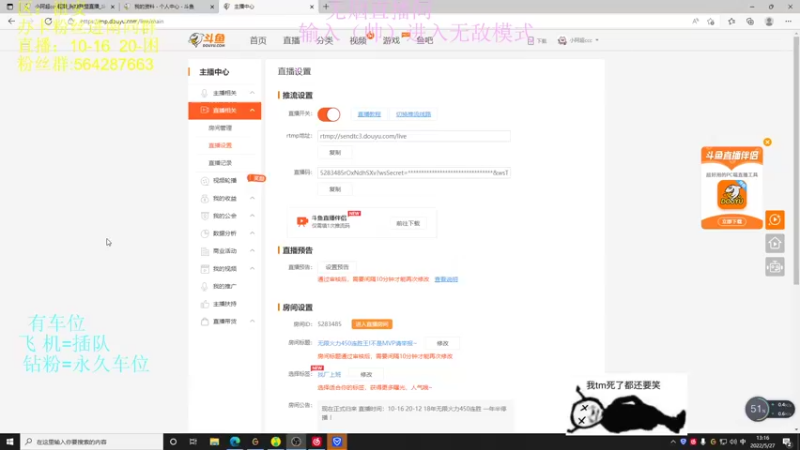
Task: Open 鱼吧 in top navigation
Action: 424,40
